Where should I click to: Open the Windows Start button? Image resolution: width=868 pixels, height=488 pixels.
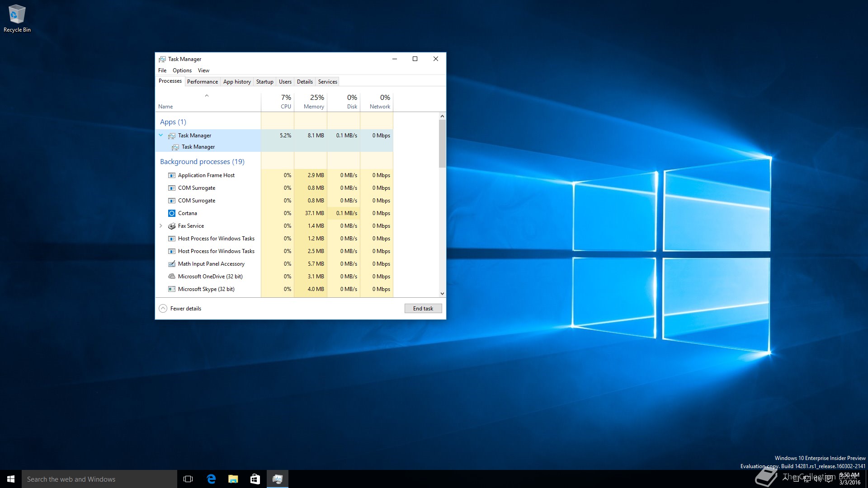(11, 479)
